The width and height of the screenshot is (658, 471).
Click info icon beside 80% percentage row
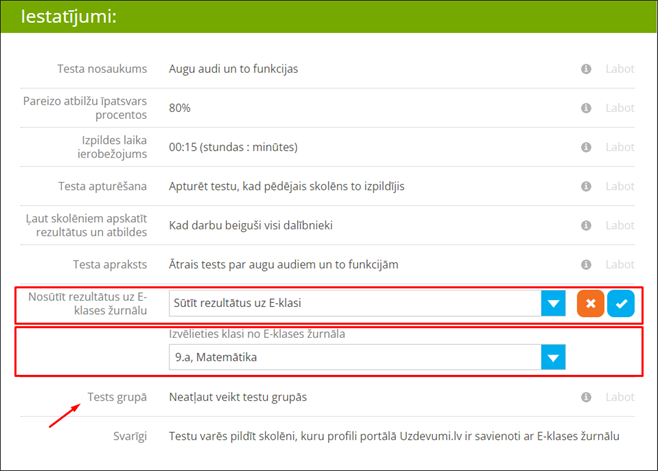pos(587,108)
